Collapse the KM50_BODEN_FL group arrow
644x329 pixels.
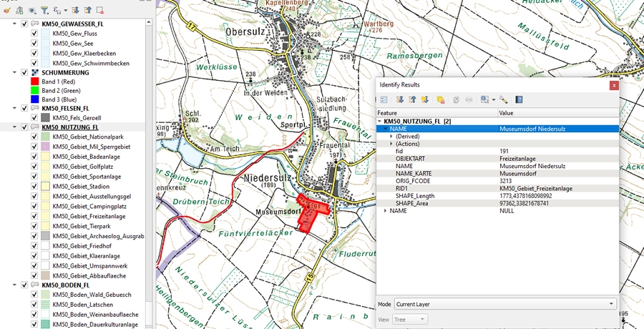coord(15,285)
